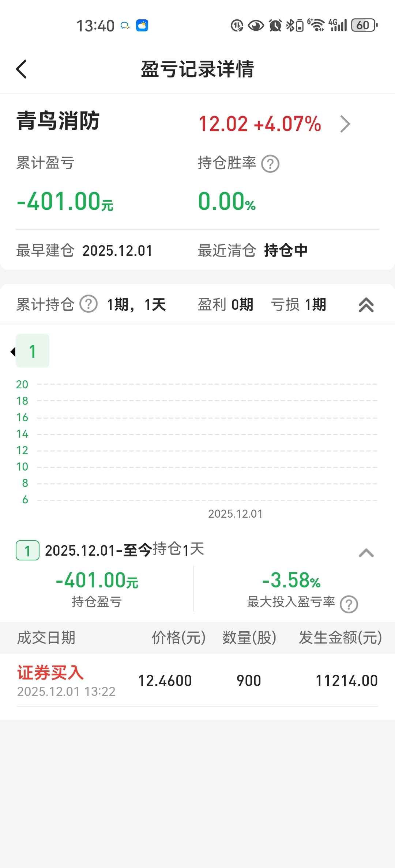This screenshot has height=868, width=395.
Task: Tap the battery indicator in status bar
Action: point(364,26)
